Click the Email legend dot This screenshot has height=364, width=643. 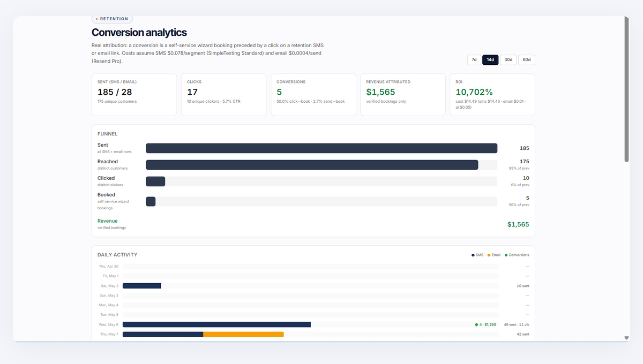[489, 255]
